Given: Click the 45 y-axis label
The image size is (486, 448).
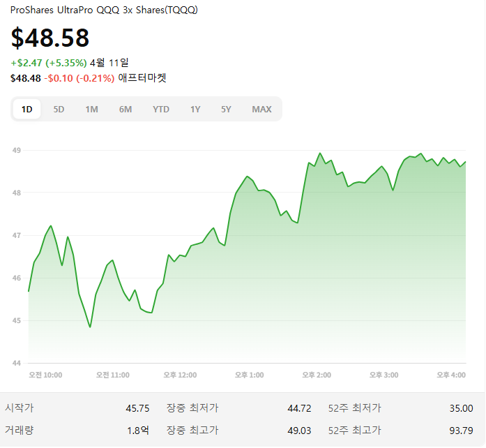Looking at the screenshot, I should point(17,320).
